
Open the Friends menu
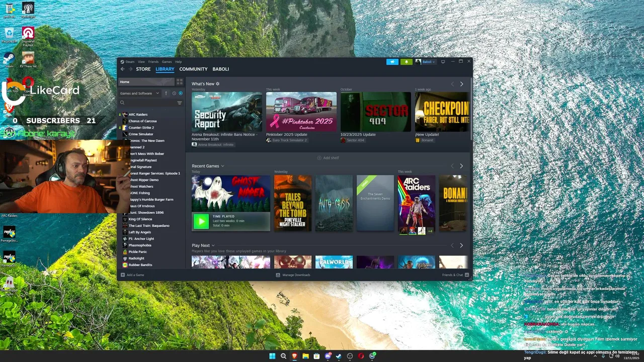tap(153, 62)
